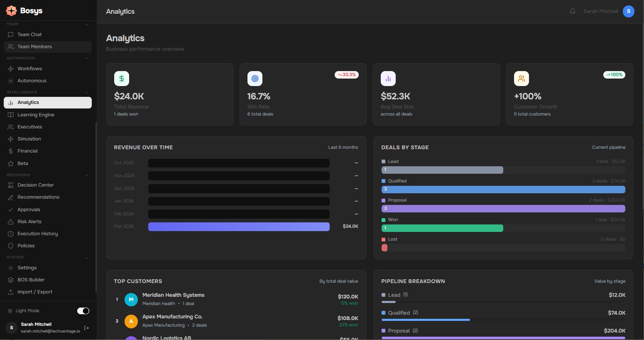644x340 pixels.
Task: Click the bar chart Avg Deal Size icon
Action: tap(388, 79)
